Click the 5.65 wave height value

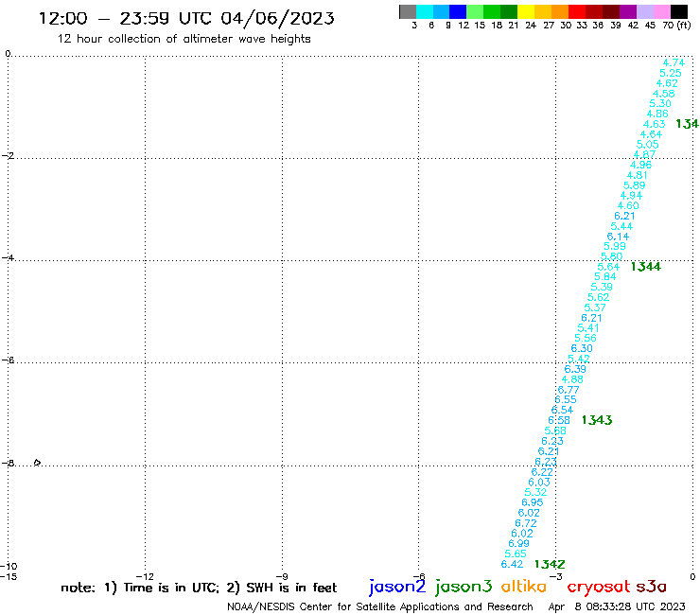tap(516, 553)
